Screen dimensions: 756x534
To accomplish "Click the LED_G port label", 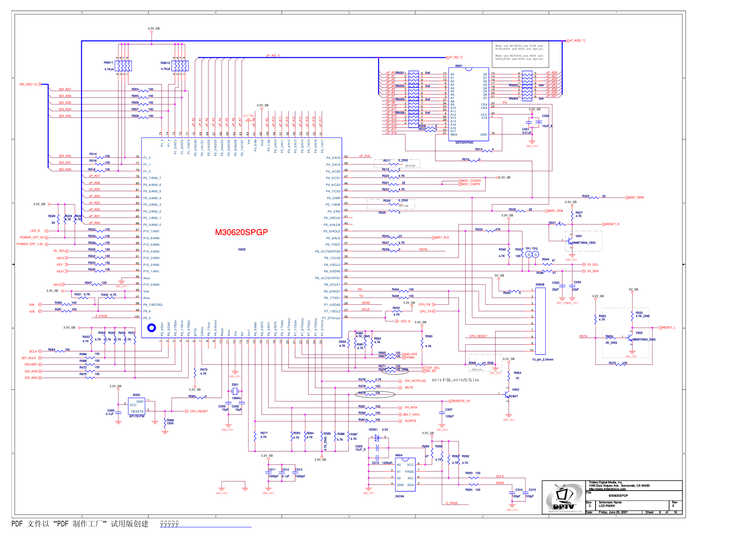I will [x=405, y=321].
